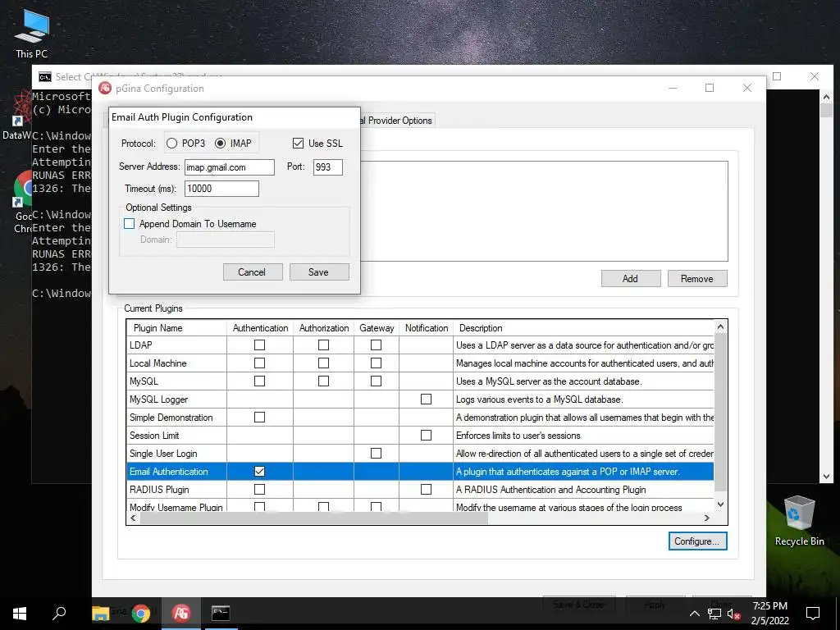840x630 pixels.
Task: Select the POP3 protocol radio button
Action: [x=171, y=143]
